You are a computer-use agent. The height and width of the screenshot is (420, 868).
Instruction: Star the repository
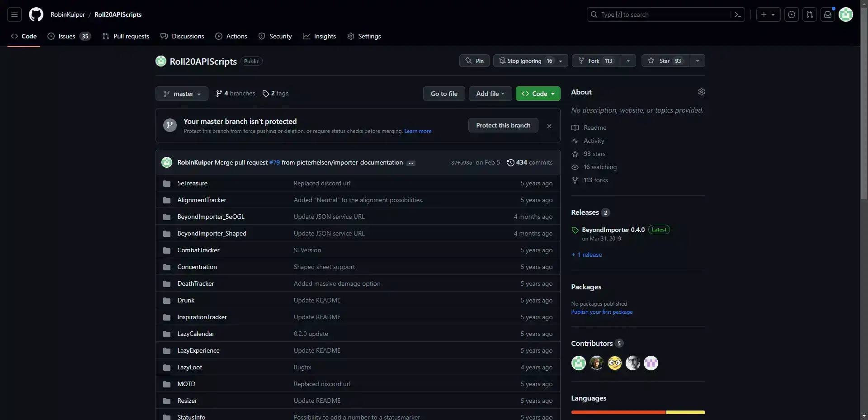pyautogui.click(x=665, y=61)
